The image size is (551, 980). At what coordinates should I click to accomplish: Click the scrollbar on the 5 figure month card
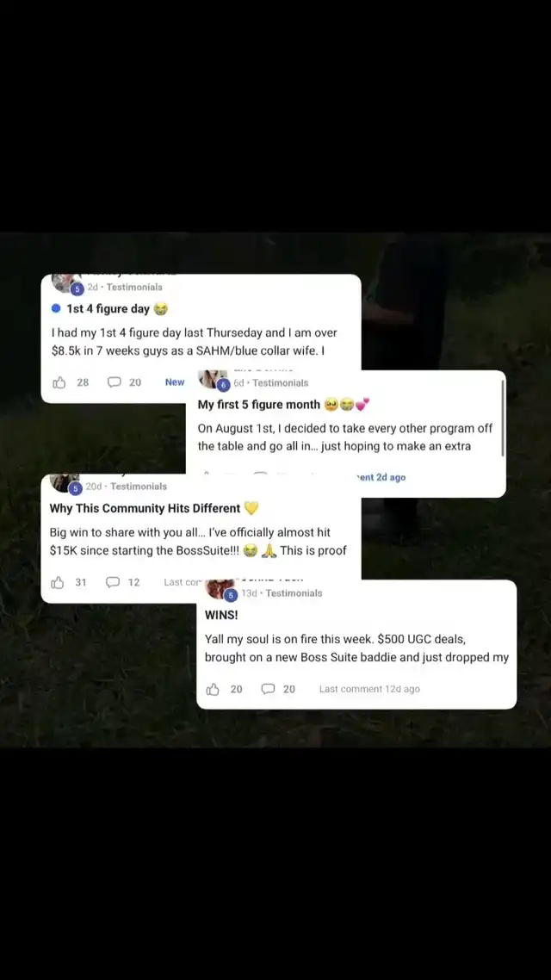coord(503,417)
